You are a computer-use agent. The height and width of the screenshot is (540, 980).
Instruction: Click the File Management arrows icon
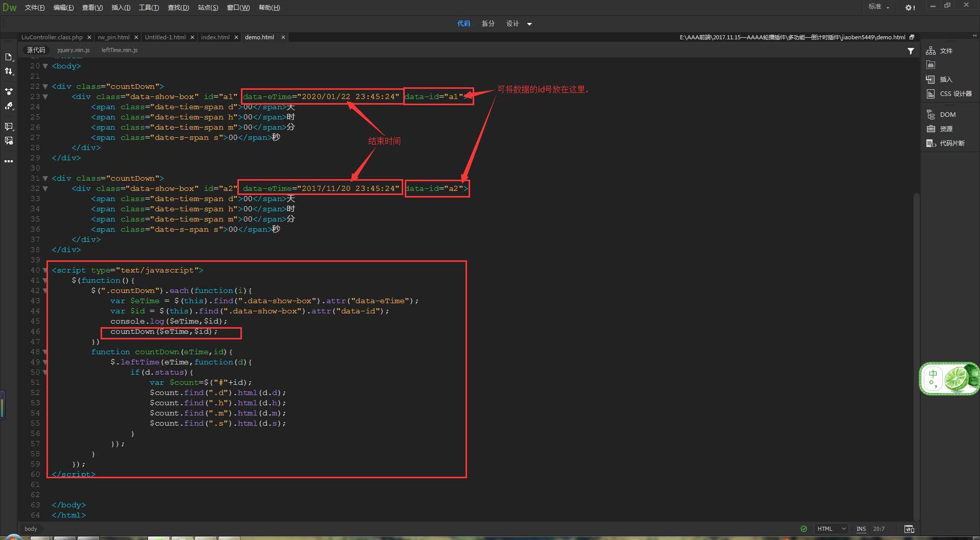pos(9,71)
